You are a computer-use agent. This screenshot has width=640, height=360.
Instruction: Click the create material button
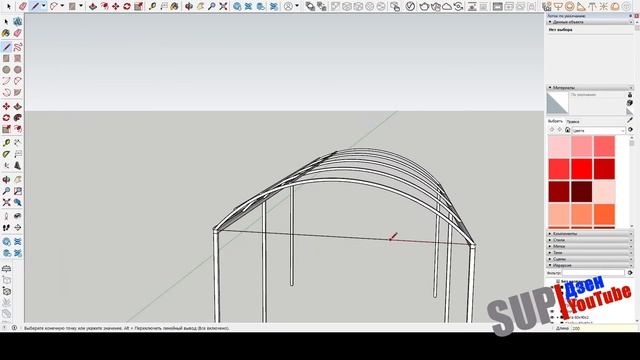click(630, 103)
